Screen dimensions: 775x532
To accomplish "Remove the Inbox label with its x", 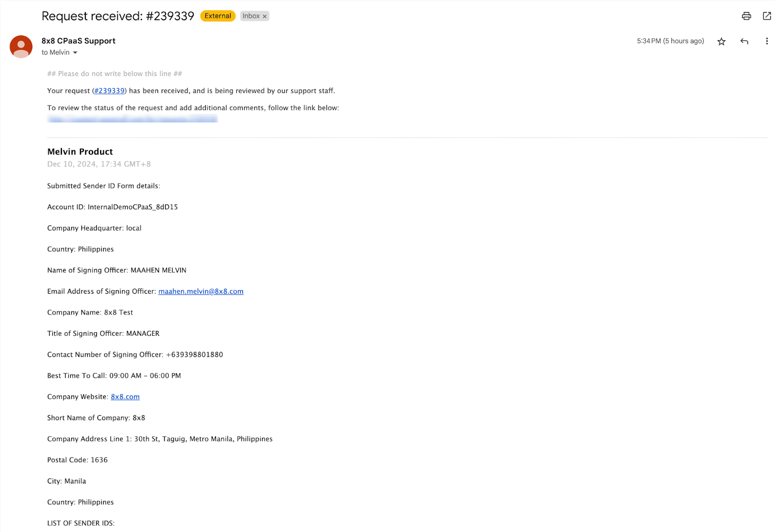I will (264, 16).
